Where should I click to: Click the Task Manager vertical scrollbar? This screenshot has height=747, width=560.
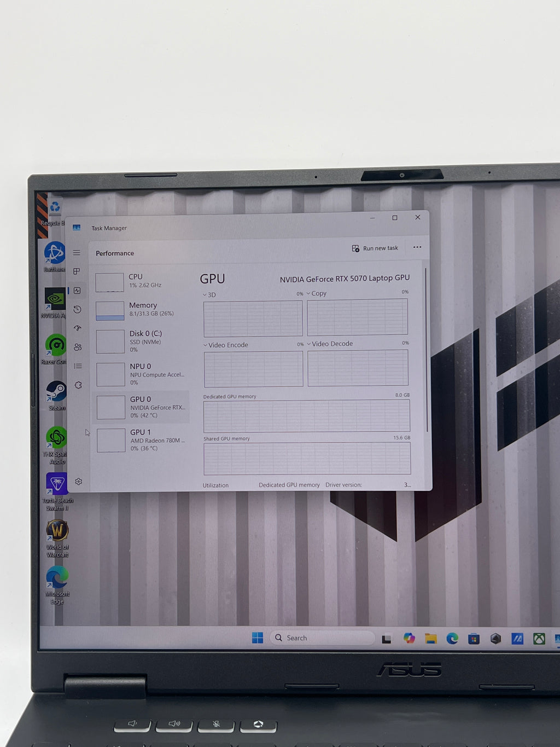point(425,350)
